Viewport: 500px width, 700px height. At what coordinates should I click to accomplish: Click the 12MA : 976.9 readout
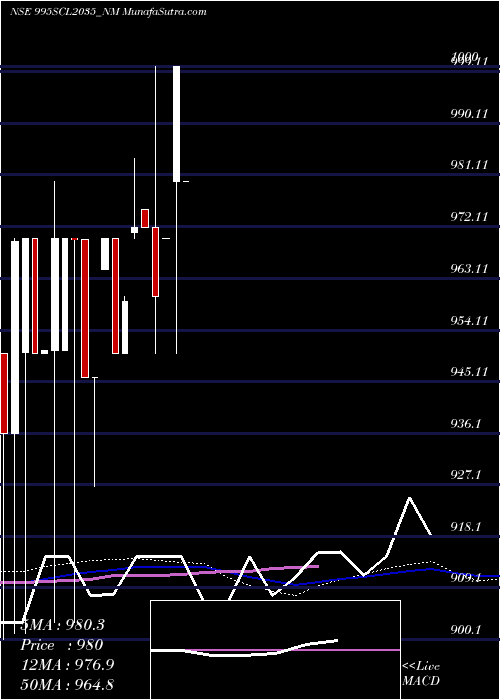pos(67,665)
